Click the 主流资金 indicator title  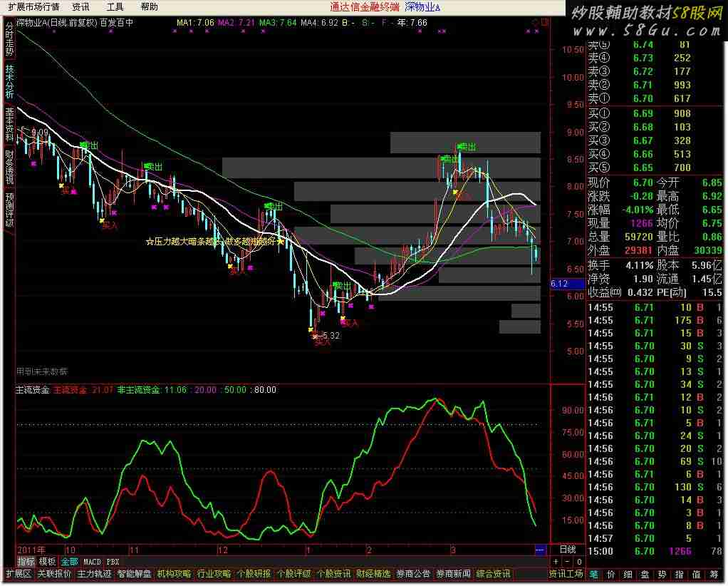33,389
